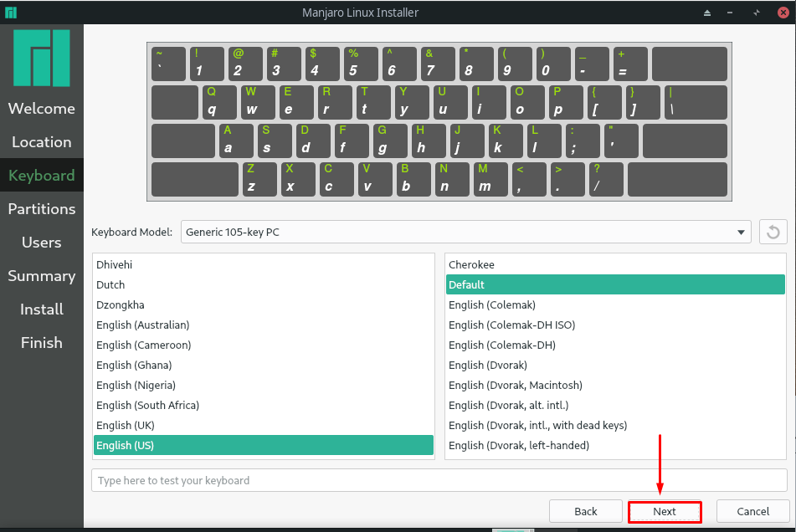Click the keep-above arrow icon in the title bar
The width and height of the screenshot is (796, 532).
click(707, 13)
